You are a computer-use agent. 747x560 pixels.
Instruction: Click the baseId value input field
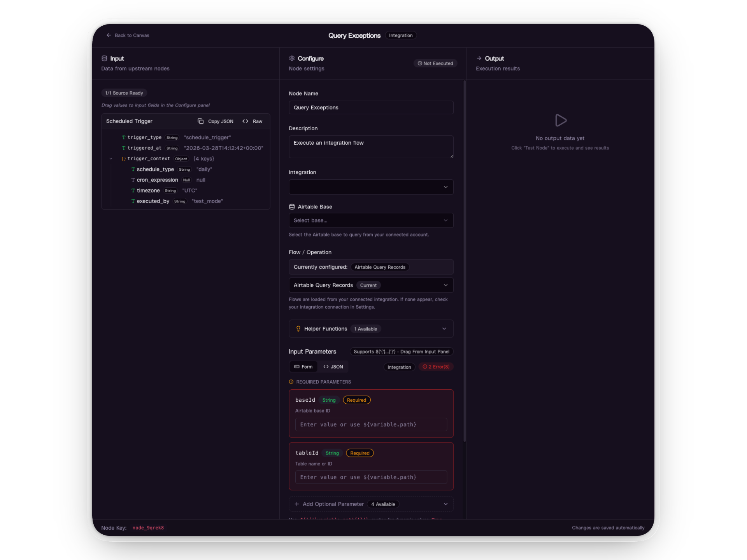tap(371, 425)
